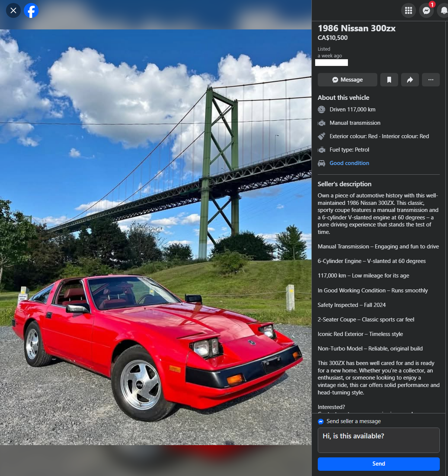Open the notifications bell icon
The height and width of the screenshot is (476, 448).
(444, 10)
